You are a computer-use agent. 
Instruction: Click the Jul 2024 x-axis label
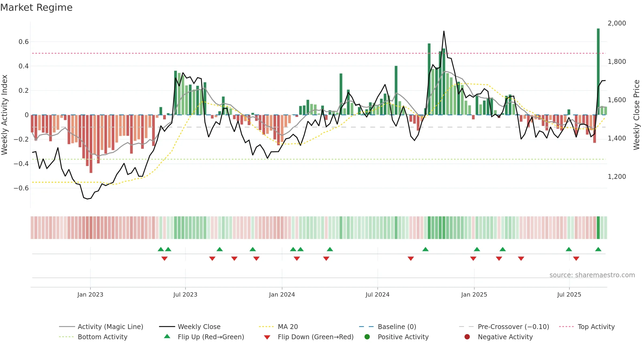pos(377,294)
